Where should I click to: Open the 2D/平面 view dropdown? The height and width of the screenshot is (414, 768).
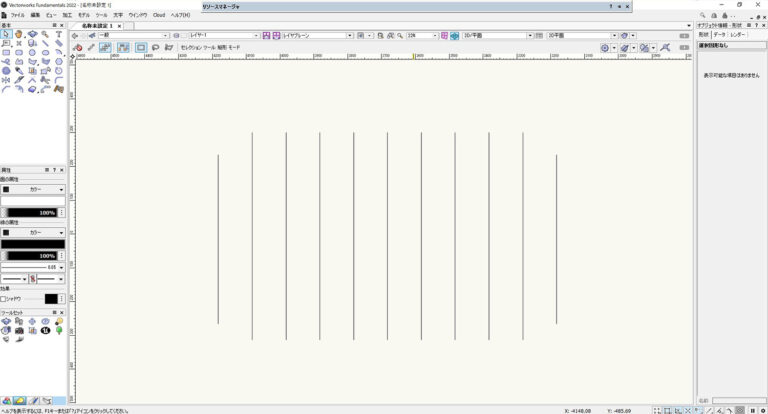(x=494, y=35)
